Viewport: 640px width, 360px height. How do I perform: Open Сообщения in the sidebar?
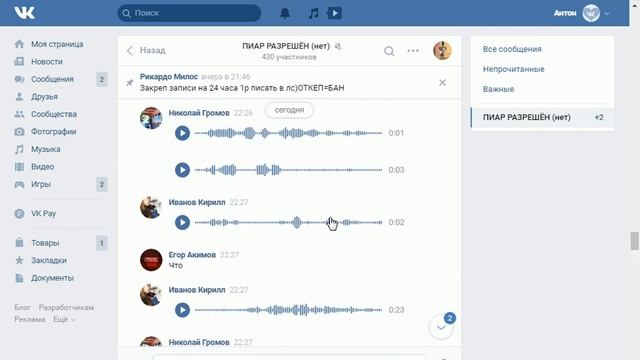[x=52, y=79]
